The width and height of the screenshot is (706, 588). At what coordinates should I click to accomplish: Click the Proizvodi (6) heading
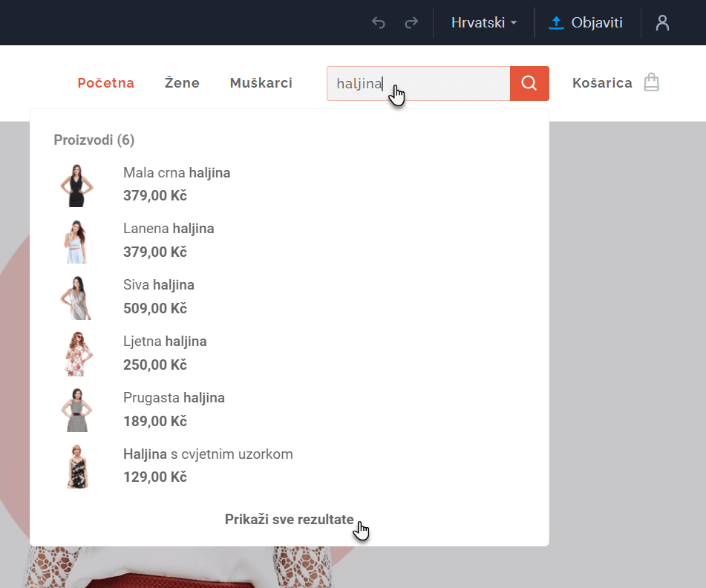click(x=94, y=140)
